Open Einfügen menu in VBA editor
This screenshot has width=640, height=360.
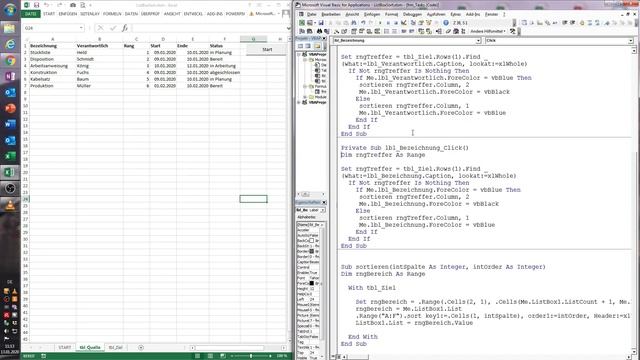point(372,14)
